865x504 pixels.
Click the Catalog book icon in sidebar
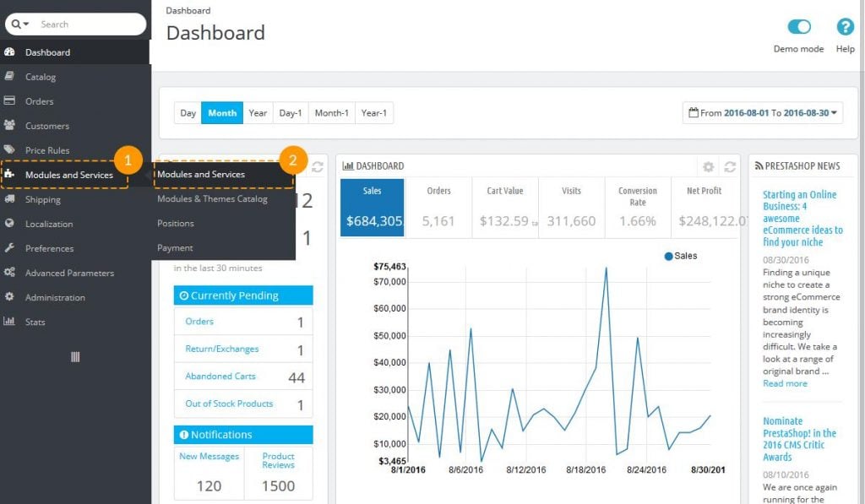point(10,77)
